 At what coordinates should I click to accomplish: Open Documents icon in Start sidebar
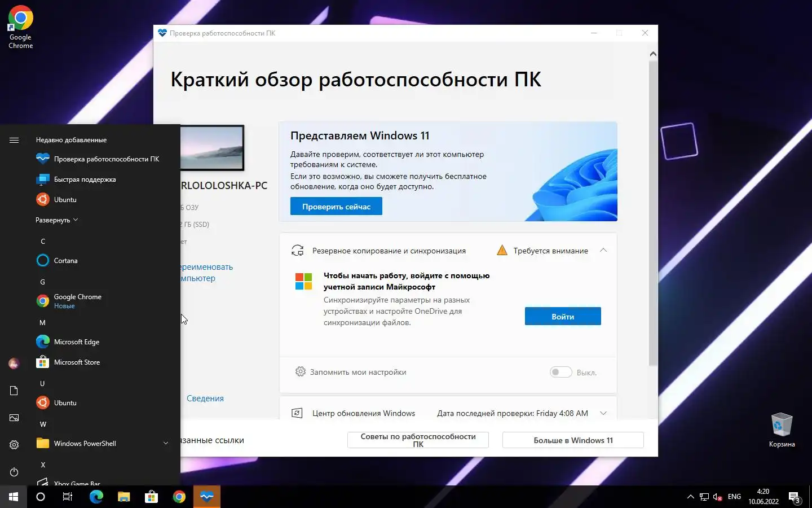pos(14,391)
